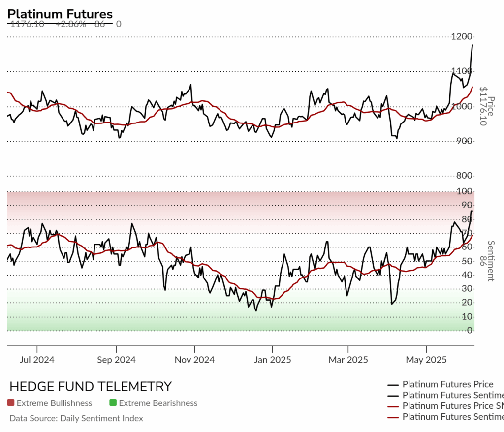504x432 pixels.
Task: Click the HEDGE FUND TELEMETRY logo text
Action: (91, 387)
